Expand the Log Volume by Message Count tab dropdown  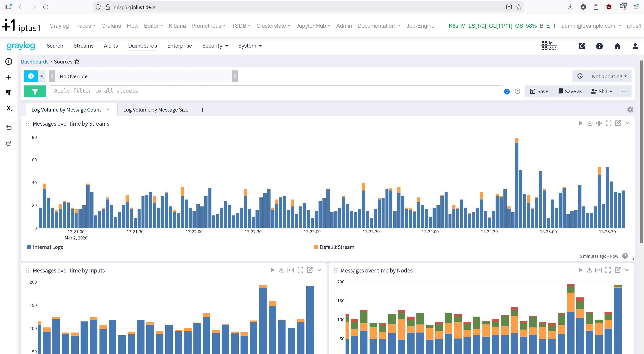(108, 110)
